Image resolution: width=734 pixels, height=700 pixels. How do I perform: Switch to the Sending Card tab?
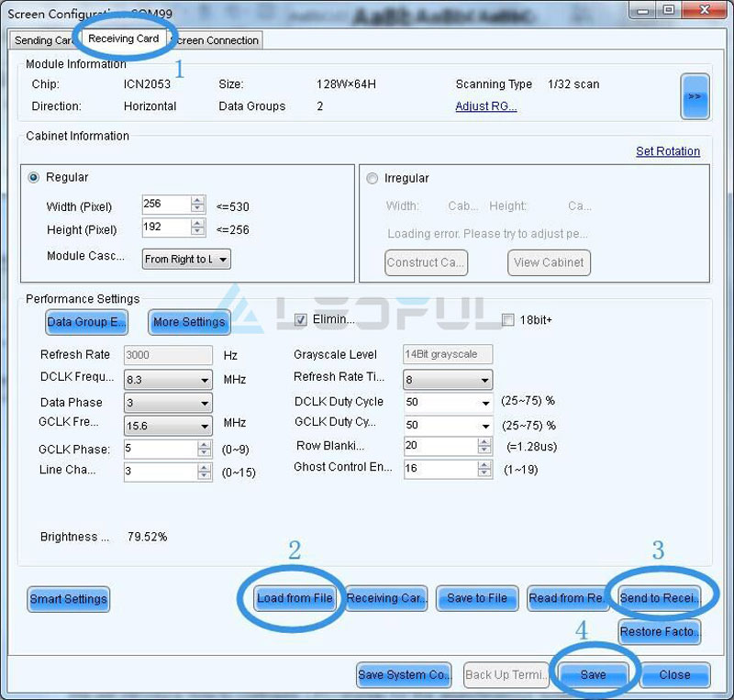click(x=39, y=40)
